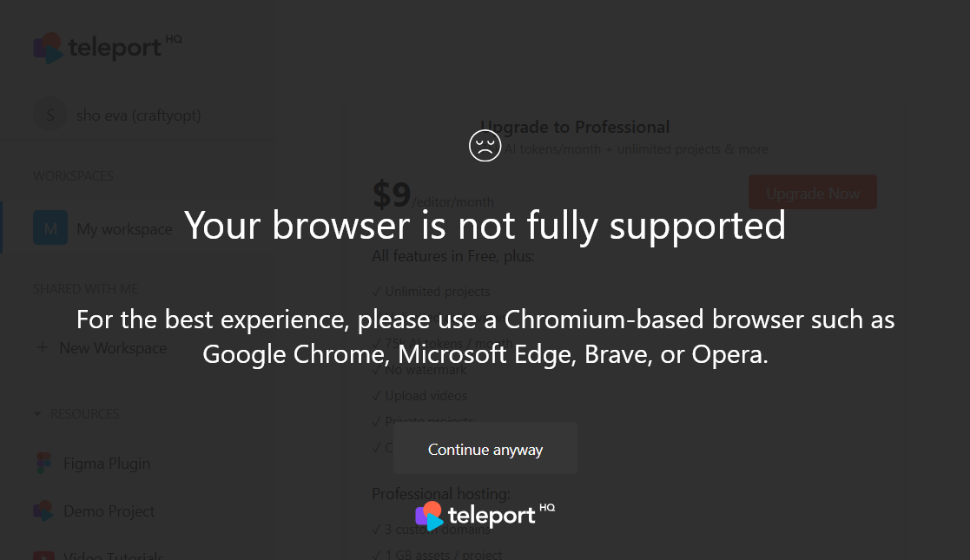
Task: Click the Demo Project icon
Action: click(x=43, y=511)
